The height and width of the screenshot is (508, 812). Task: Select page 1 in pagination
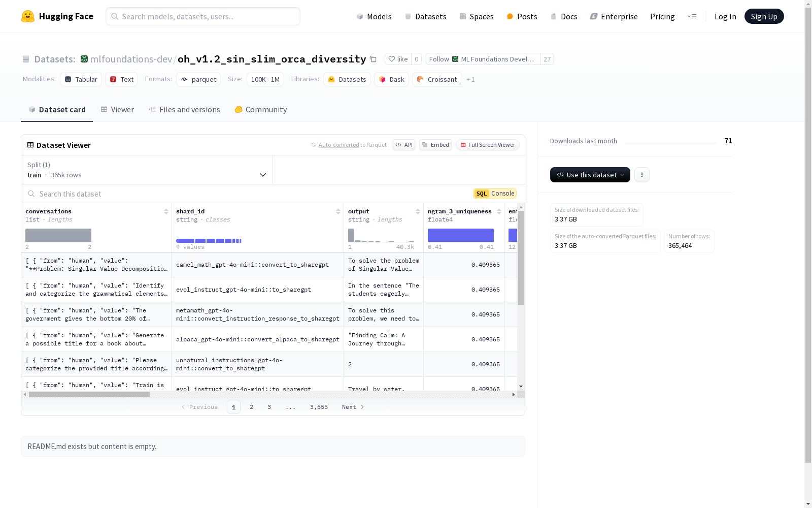click(233, 407)
